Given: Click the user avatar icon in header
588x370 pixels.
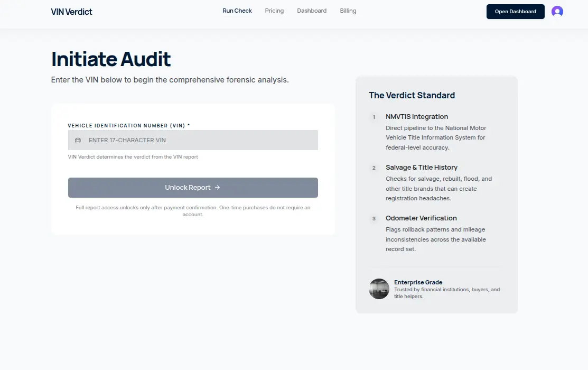Looking at the screenshot, I should point(557,12).
